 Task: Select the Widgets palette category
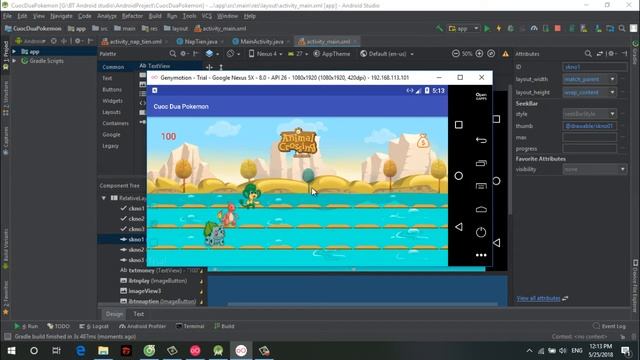tap(112, 100)
